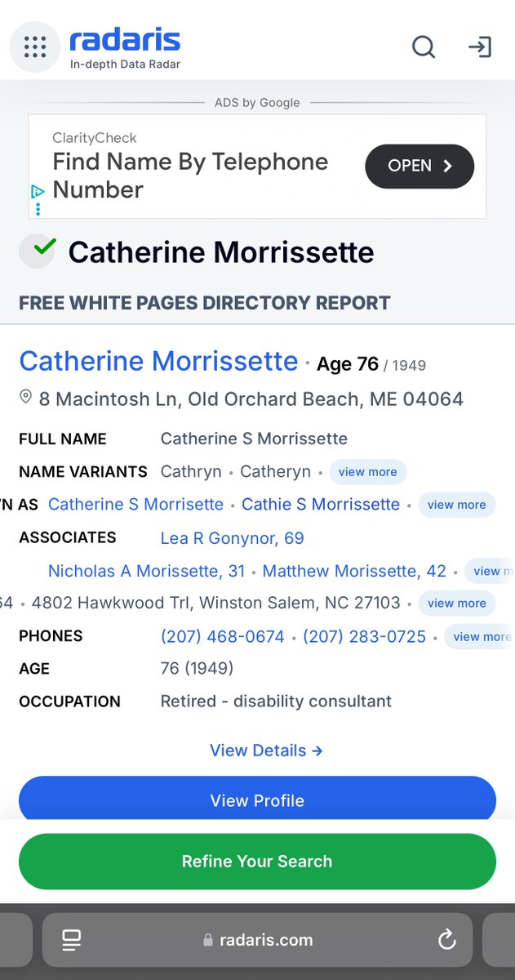
Task: Open the apps grid menu
Action: tap(35, 47)
